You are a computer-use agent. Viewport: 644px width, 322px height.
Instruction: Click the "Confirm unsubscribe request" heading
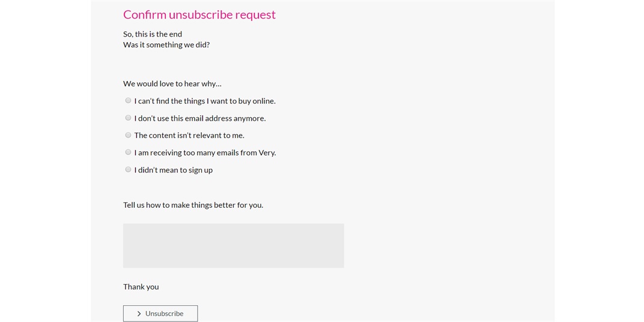(x=199, y=15)
